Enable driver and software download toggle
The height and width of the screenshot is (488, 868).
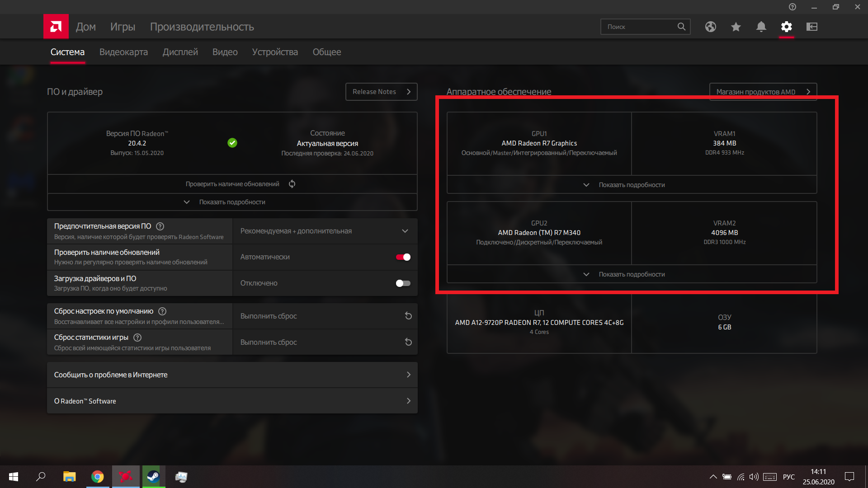(x=403, y=283)
